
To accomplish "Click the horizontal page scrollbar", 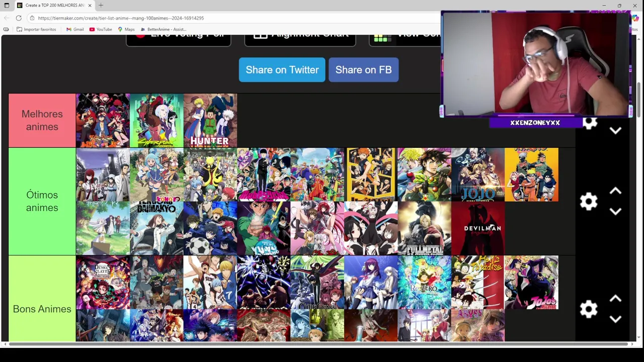I will (318, 344).
